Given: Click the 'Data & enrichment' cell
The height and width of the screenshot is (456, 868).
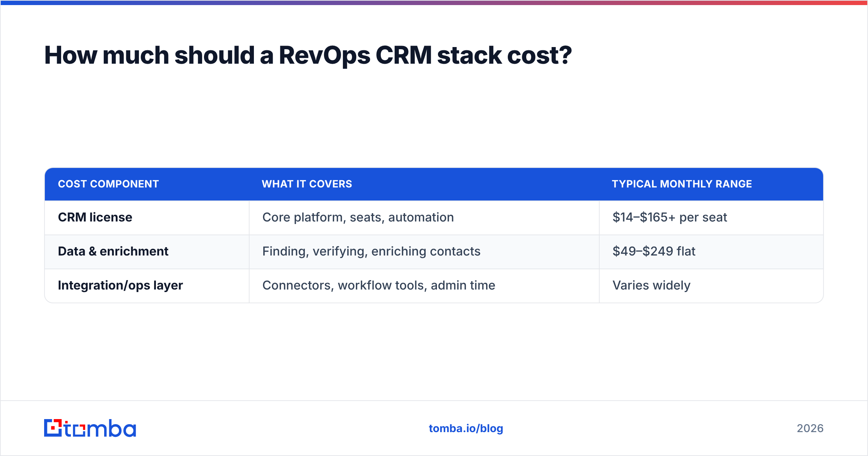Looking at the screenshot, I should click(x=147, y=252).
